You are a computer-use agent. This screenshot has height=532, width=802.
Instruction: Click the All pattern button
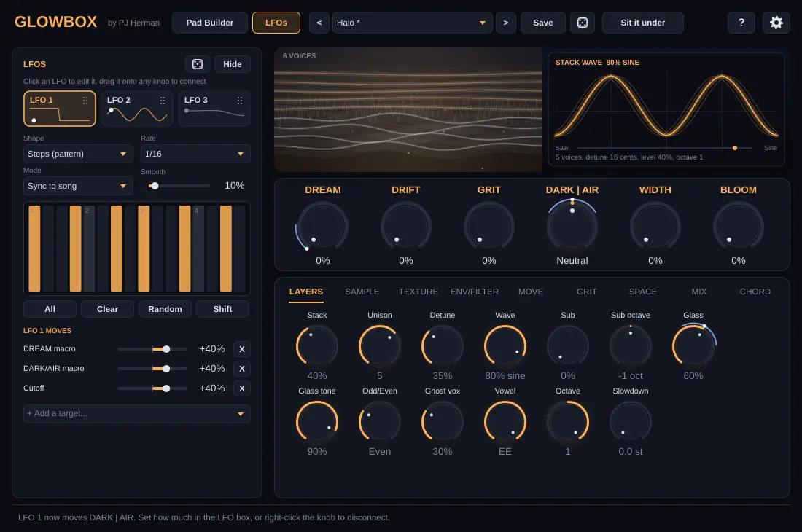point(50,309)
